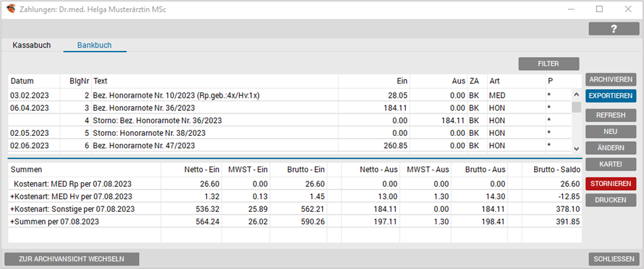Click the Ein column header
This screenshot has width=644, height=269.
374,81
